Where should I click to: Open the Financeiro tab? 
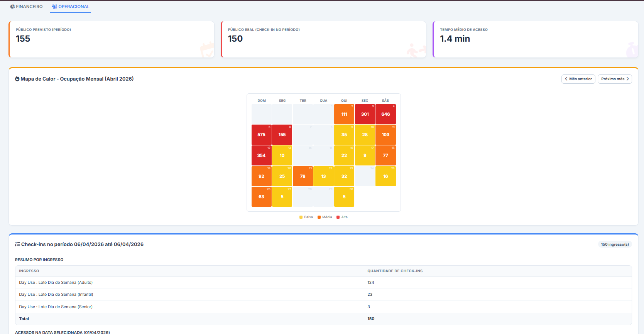[x=26, y=7]
